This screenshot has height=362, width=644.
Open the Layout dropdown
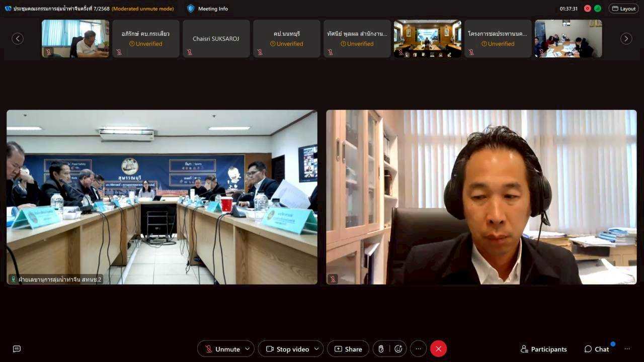623,9
